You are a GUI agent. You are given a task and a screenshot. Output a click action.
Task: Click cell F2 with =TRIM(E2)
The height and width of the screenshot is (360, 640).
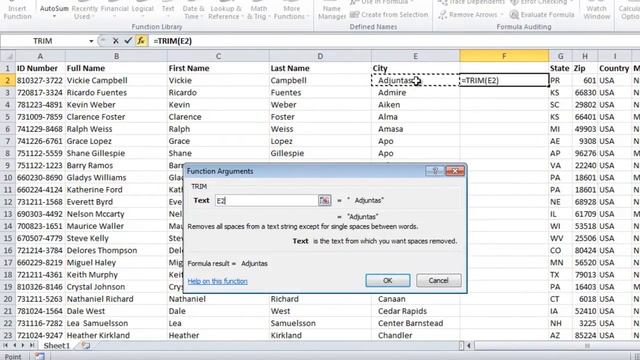pos(504,80)
